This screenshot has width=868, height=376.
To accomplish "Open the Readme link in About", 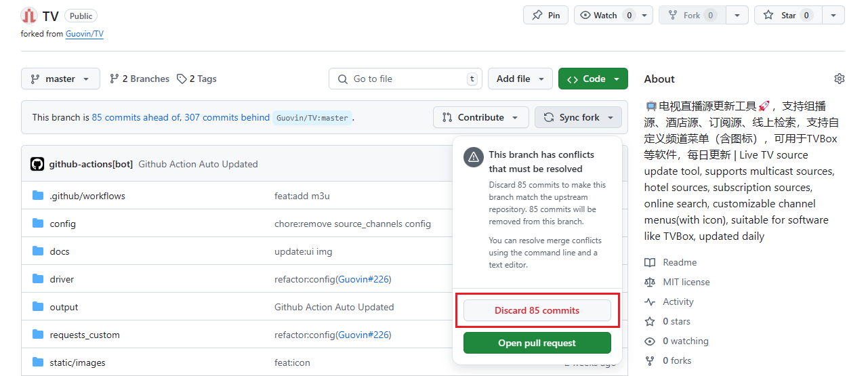I will click(x=680, y=262).
